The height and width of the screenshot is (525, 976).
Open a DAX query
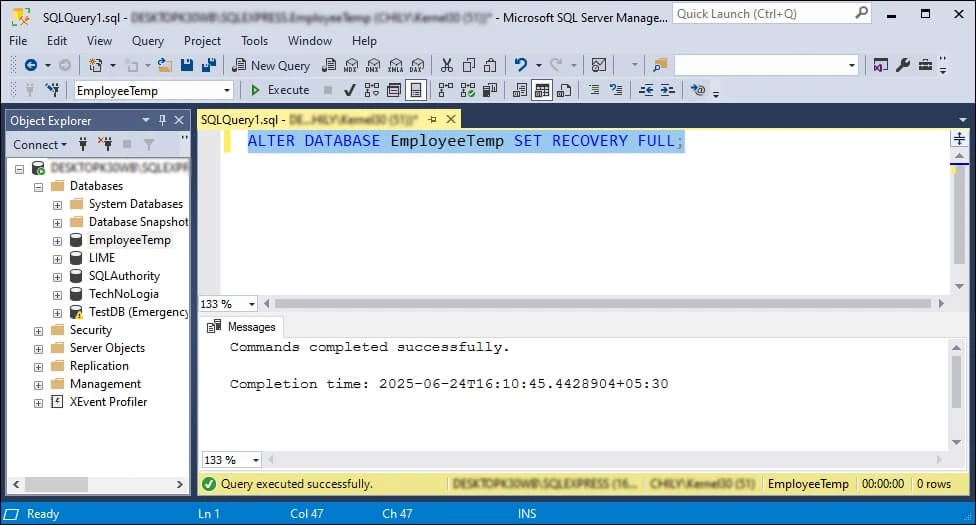tap(417, 65)
